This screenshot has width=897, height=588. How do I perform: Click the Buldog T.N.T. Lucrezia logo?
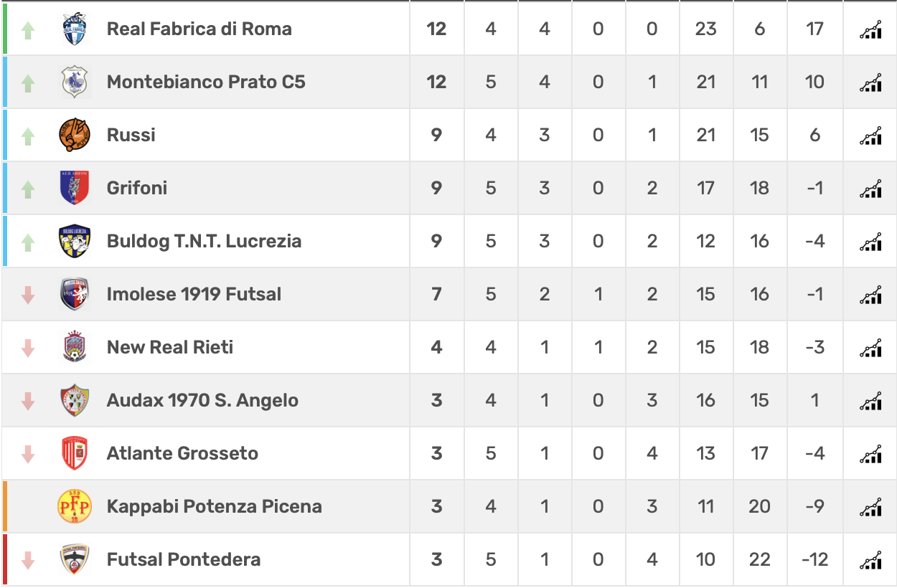75,241
